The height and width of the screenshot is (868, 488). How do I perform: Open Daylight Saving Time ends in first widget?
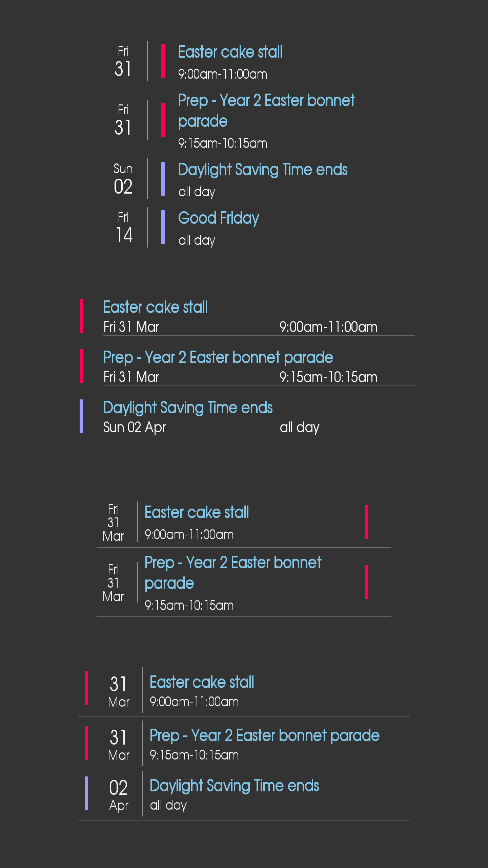pos(263,170)
